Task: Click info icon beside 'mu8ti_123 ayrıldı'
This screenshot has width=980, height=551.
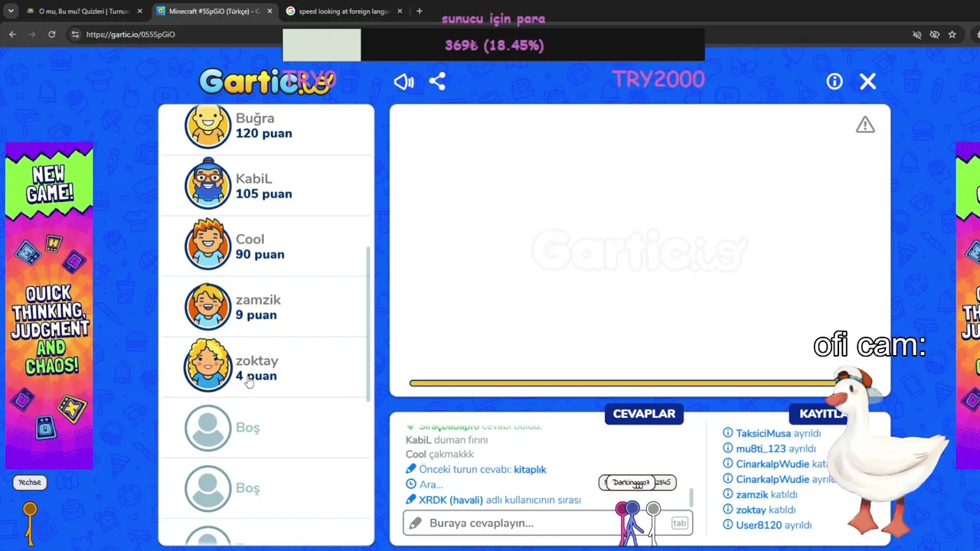Action: pos(728,448)
